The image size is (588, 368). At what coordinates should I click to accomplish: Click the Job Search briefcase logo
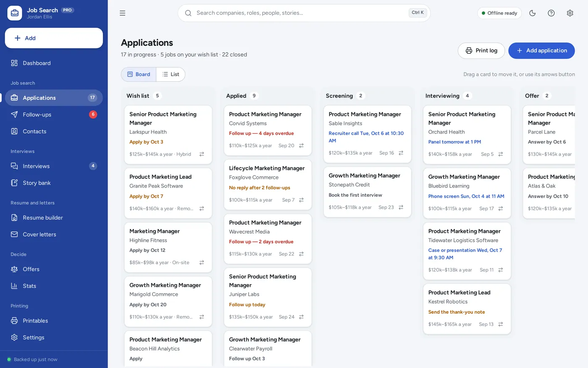(15, 13)
